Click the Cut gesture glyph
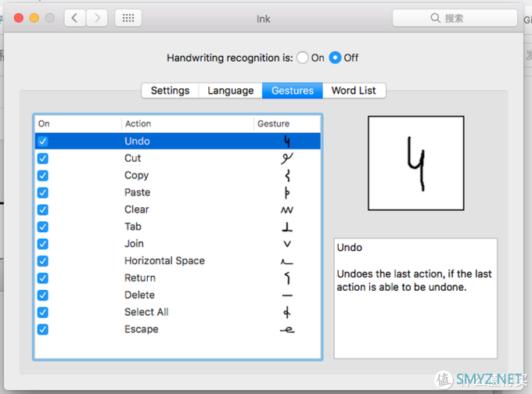 (286, 159)
